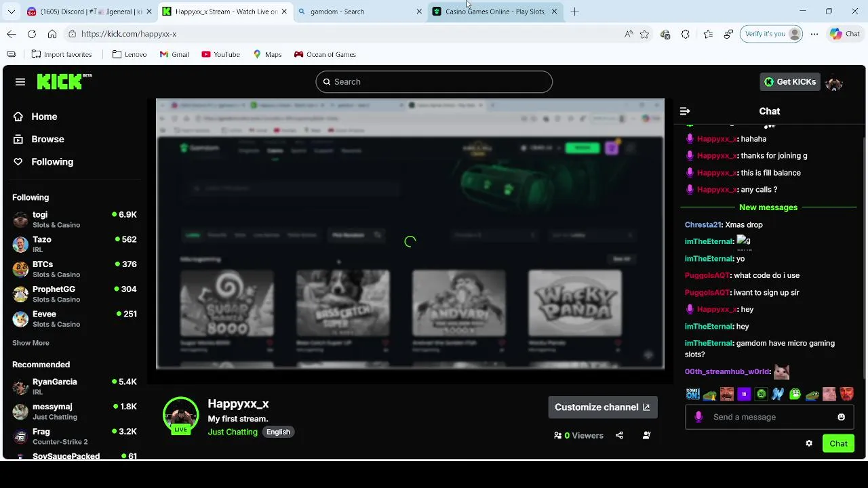Click Get KICKs button
Viewport: 868px width, 488px height.
coord(790,82)
